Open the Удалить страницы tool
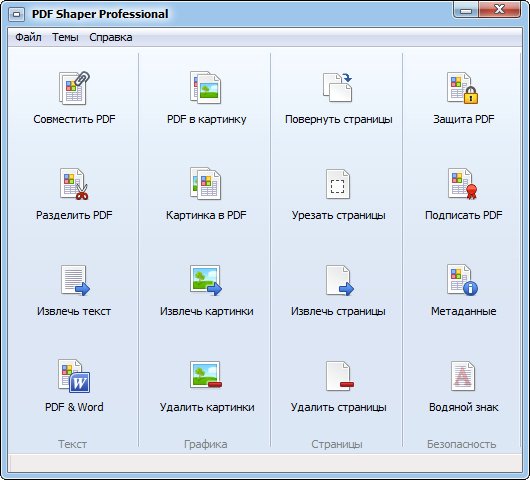Image resolution: width=530 pixels, height=480 pixels. click(338, 386)
